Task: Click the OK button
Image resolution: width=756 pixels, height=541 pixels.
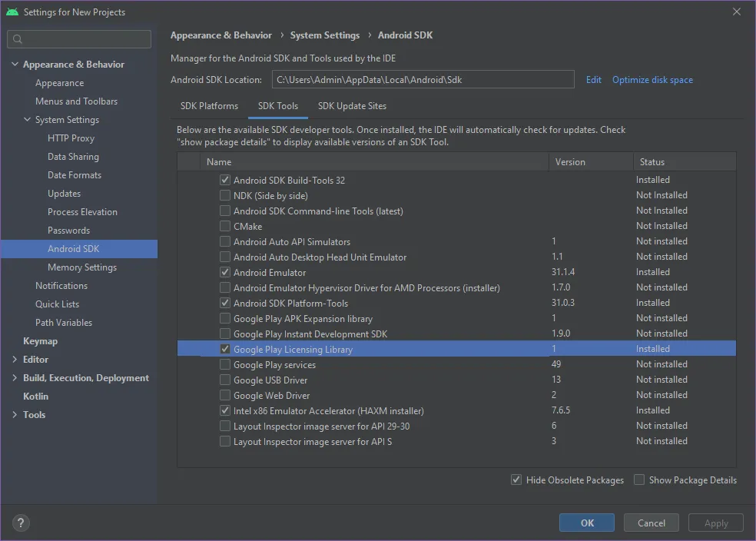Action: [x=587, y=523]
